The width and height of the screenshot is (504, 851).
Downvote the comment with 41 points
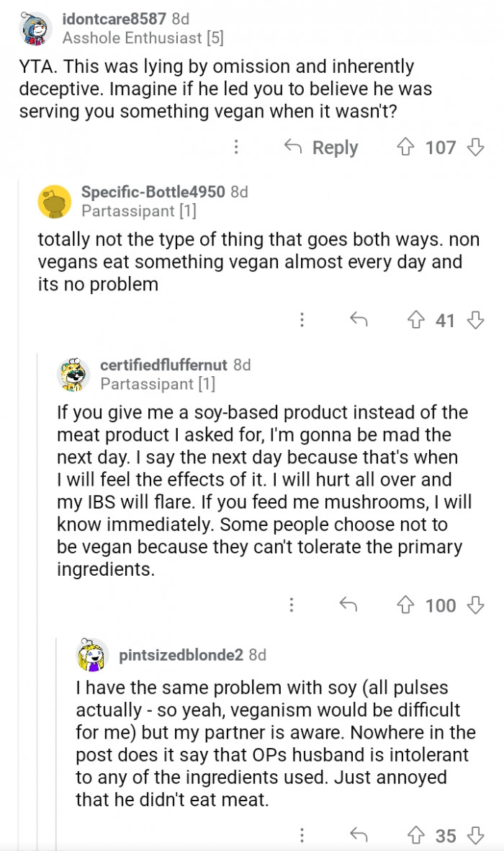[475, 320]
